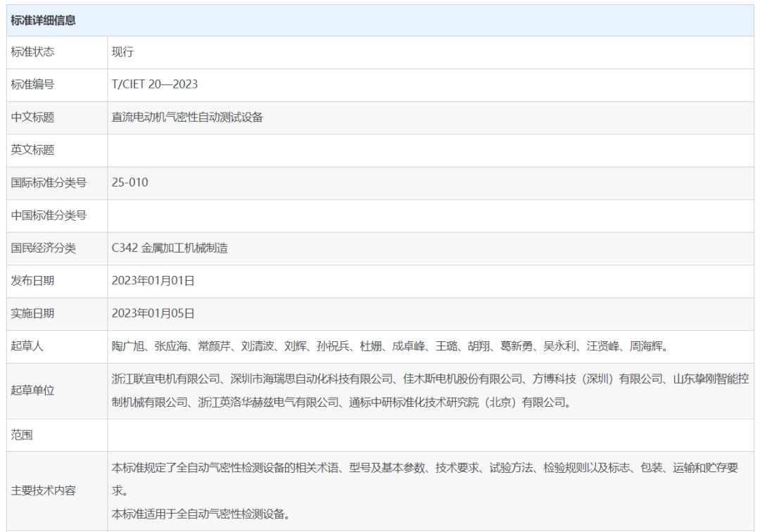The image size is (760, 532).
Task: Select the standard number T/CIET 20—2023
Action: pyautogui.click(x=154, y=84)
